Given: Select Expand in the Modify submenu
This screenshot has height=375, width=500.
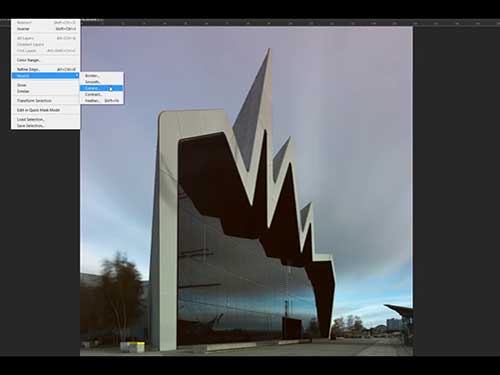Looking at the screenshot, I should pyautogui.click(x=102, y=88).
